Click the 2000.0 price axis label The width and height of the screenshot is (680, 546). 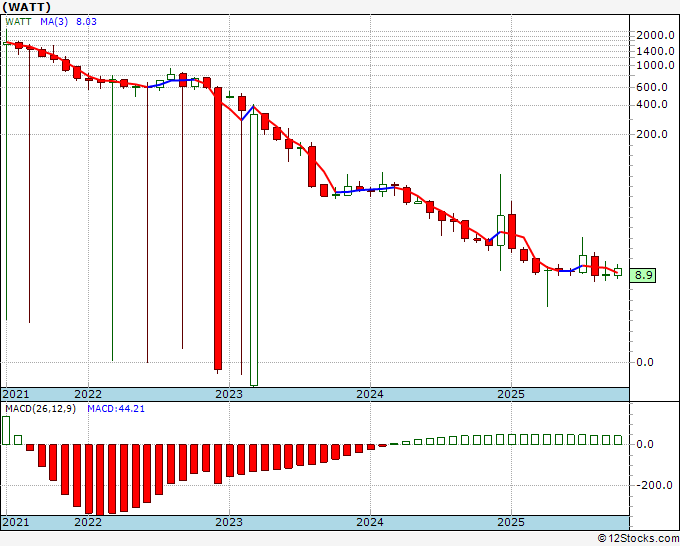point(655,36)
